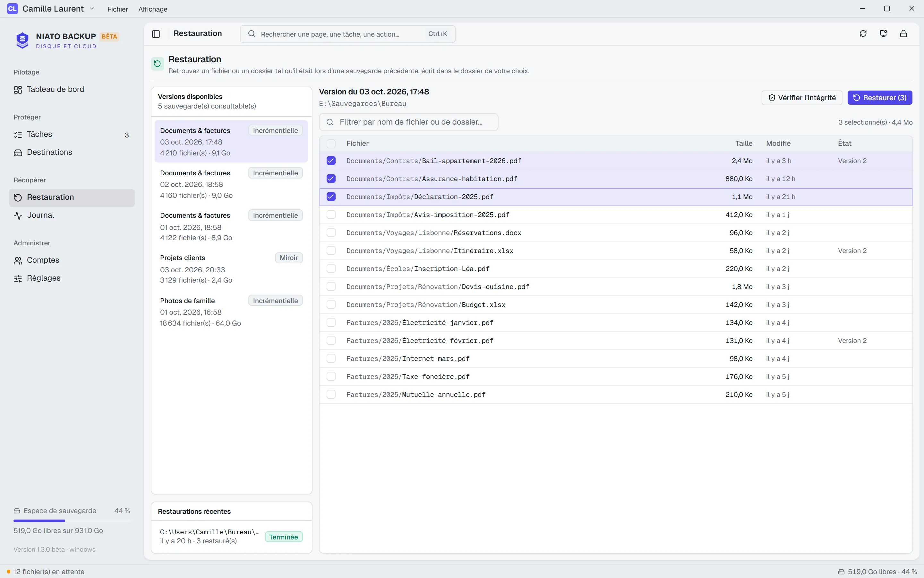Click the Restaurer (3) button

880,98
